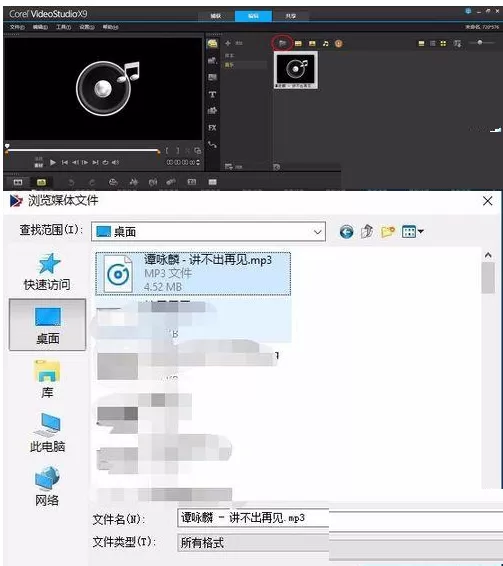Click the preview timecode stepper arrows
Image resolution: width=503 pixels, height=566 pixels.
click(x=198, y=162)
